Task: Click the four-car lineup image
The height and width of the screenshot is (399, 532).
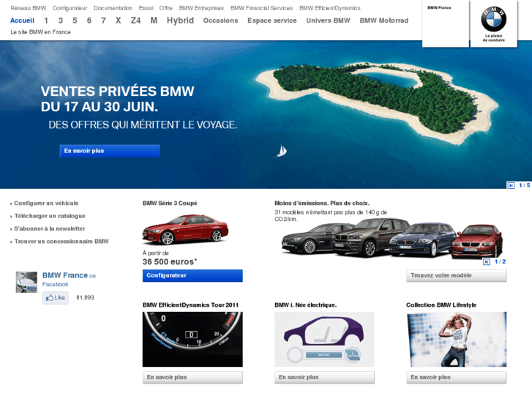Action: coord(392,239)
